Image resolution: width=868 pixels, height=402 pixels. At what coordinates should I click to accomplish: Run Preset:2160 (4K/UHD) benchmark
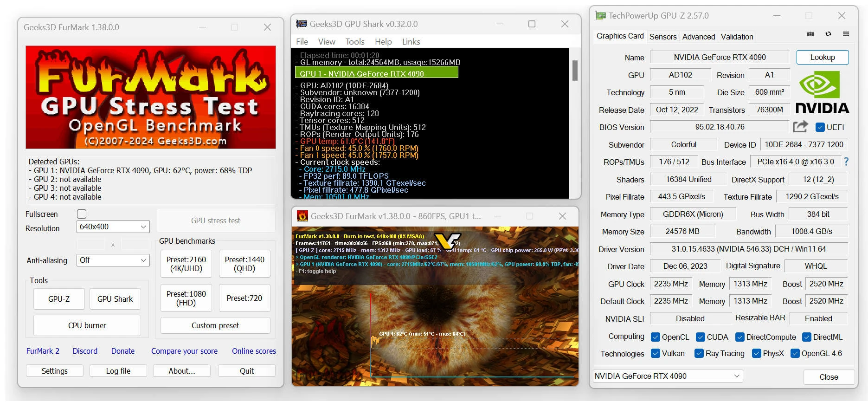pos(186,264)
